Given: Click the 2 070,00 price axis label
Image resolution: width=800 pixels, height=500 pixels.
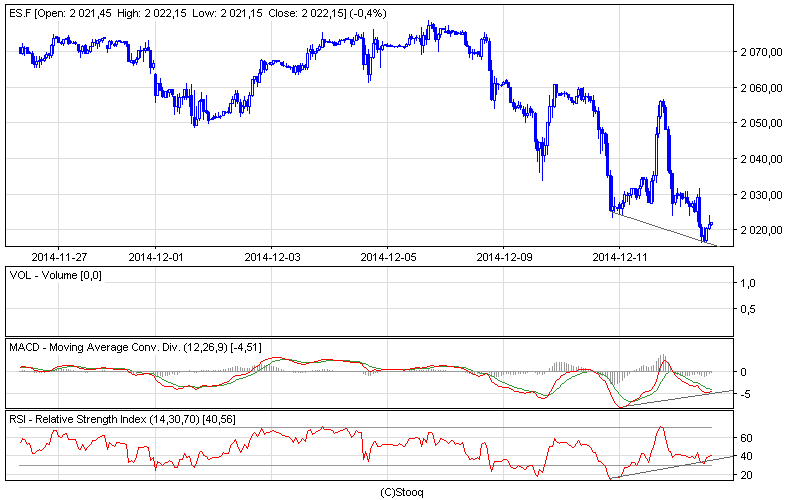Looking at the screenshot, I should click(x=762, y=52).
